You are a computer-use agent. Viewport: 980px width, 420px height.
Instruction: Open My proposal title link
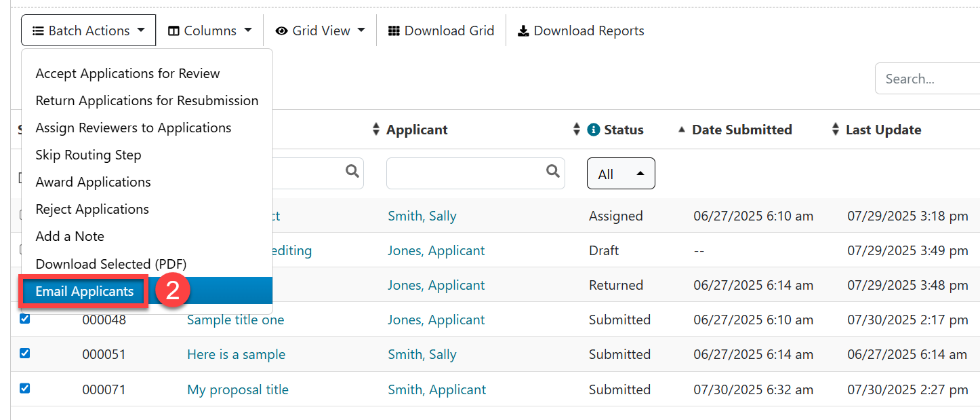238,389
